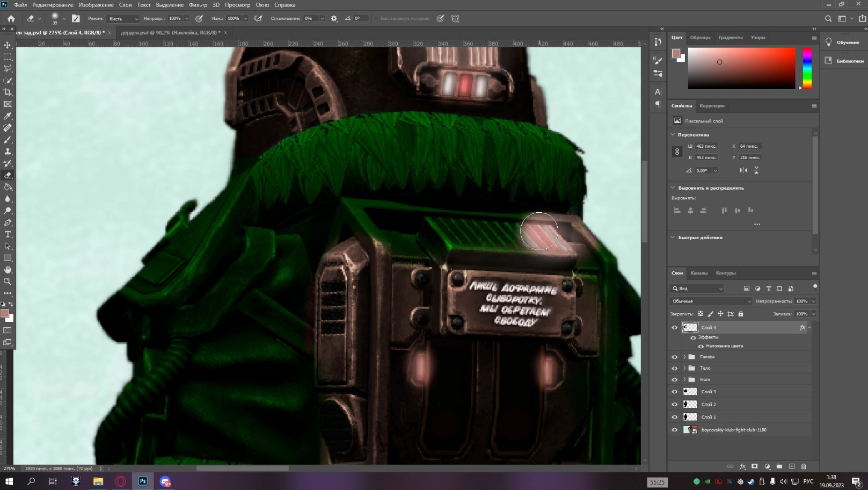Delete layer with trash icon
This screenshot has height=490, width=868.
[x=804, y=466]
